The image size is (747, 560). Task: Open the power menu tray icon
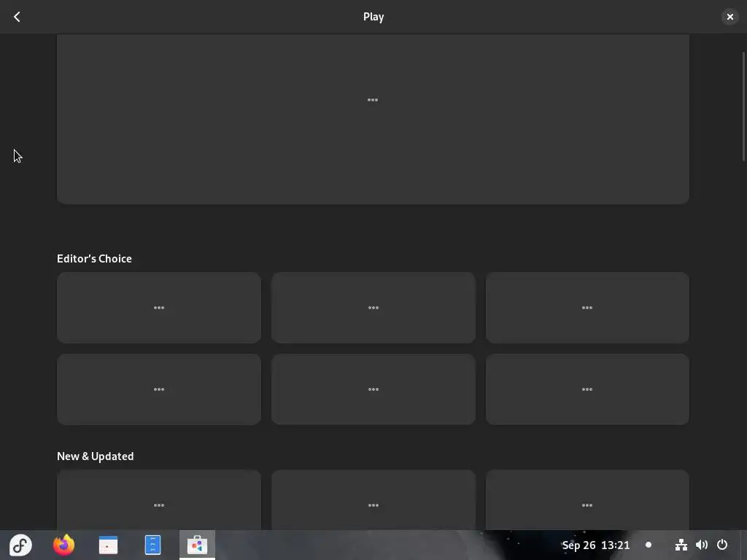pos(722,545)
